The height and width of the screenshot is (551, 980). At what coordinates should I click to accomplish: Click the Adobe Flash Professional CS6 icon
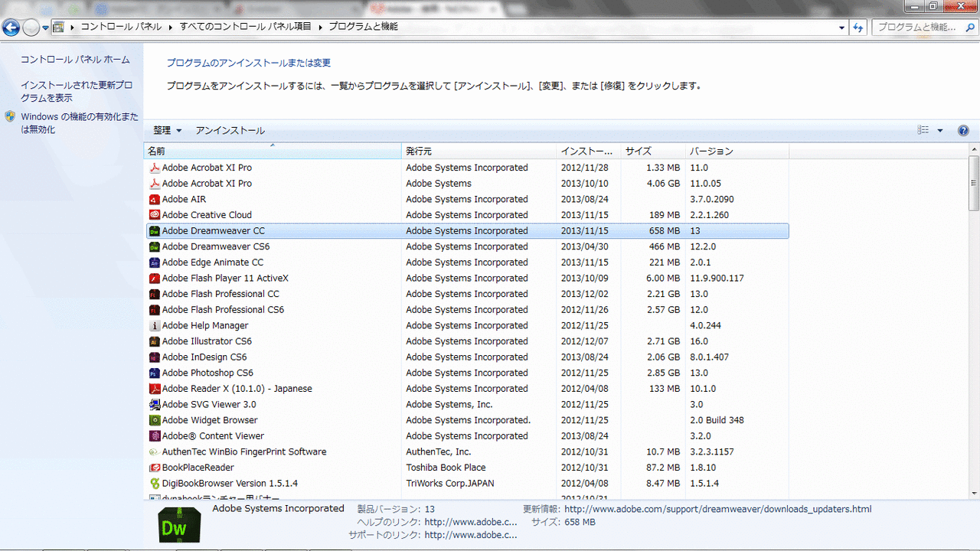[155, 310]
